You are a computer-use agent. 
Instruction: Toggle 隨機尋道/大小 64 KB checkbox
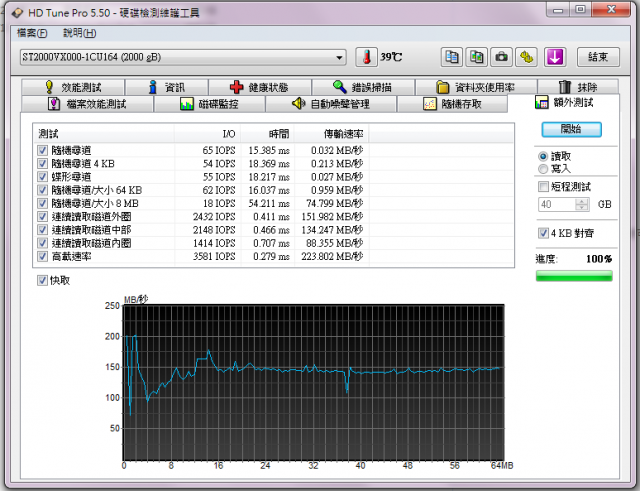click(42, 190)
